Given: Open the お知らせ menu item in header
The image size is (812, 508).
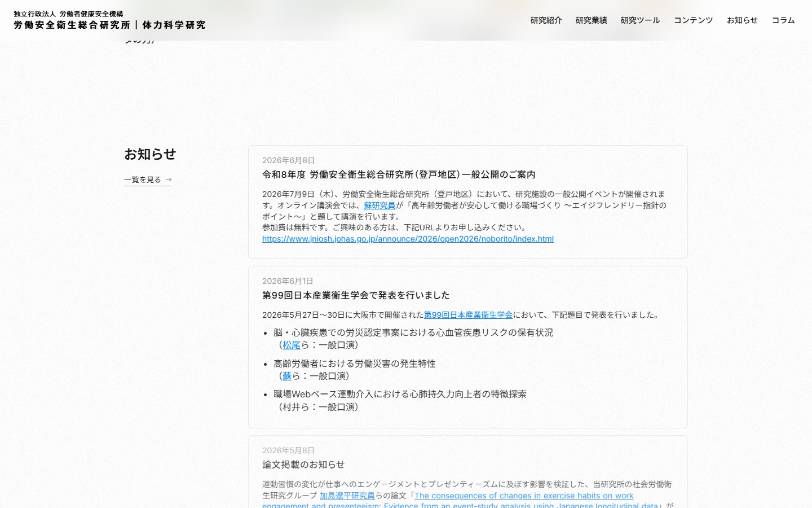Looking at the screenshot, I should point(742,20).
